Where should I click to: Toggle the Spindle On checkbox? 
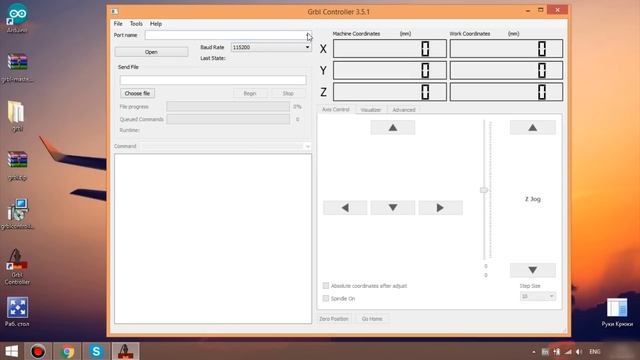click(x=326, y=298)
